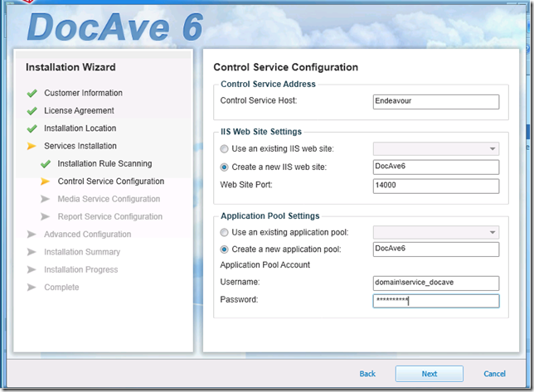Click Installation Progress step text
This screenshot has height=392, width=534.
pyautogui.click(x=81, y=270)
